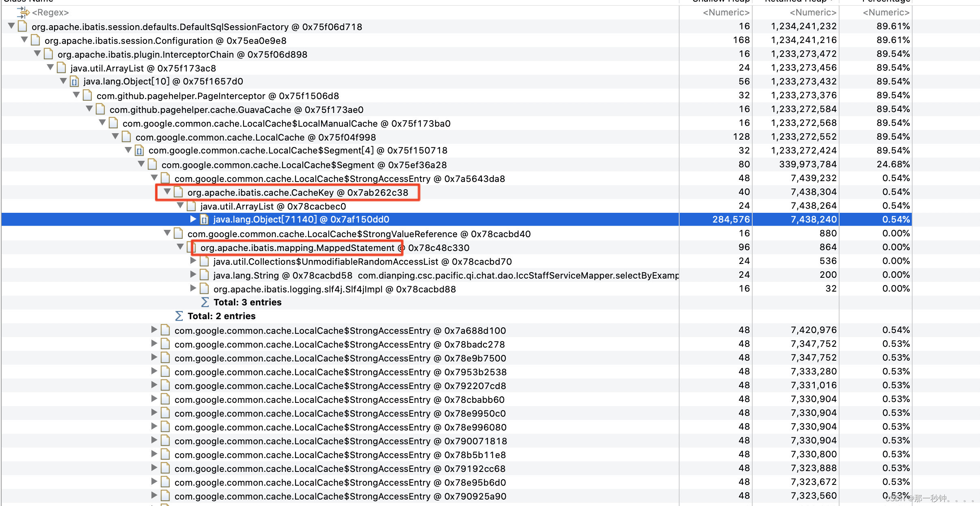
Task: Expand StrongAccessEntry @ 0x7a688d100
Action: [x=154, y=330]
